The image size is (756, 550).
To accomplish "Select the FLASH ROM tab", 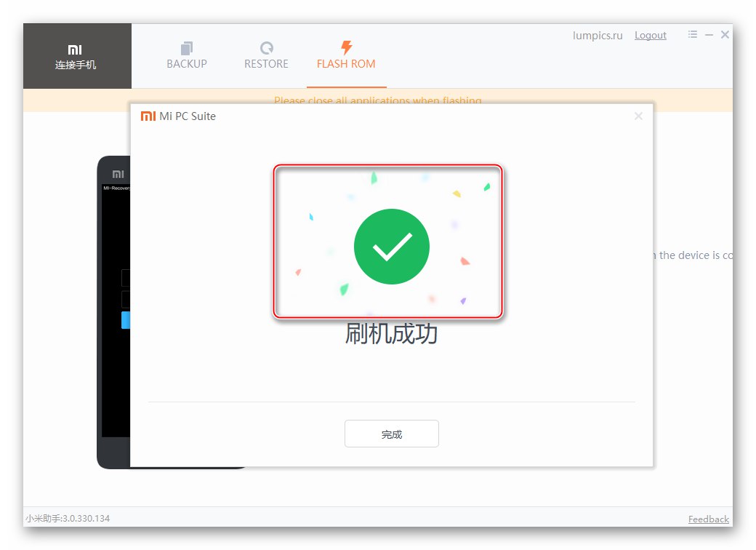I will point(346,55).
